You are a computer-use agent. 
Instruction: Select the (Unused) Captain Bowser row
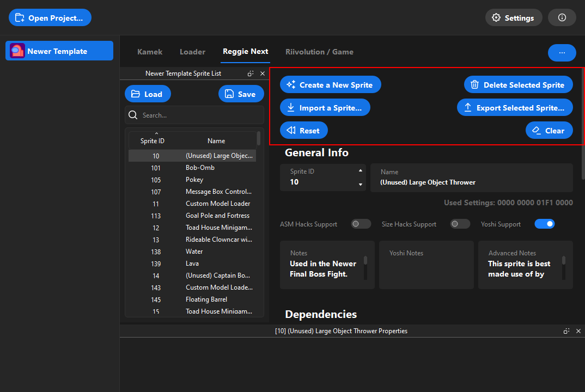192,275
